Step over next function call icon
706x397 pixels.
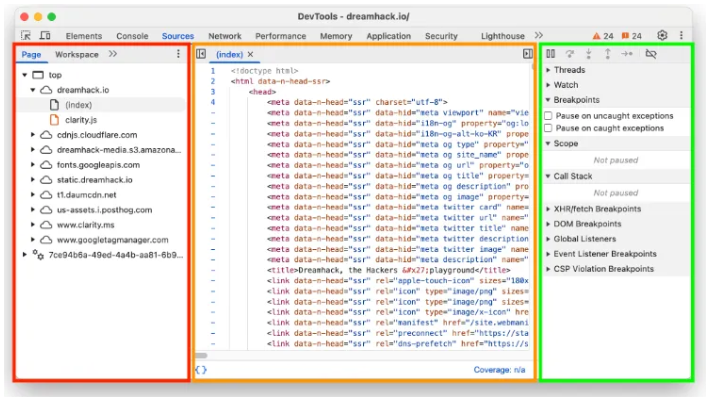pyautogui.click(x=570, y=54)
